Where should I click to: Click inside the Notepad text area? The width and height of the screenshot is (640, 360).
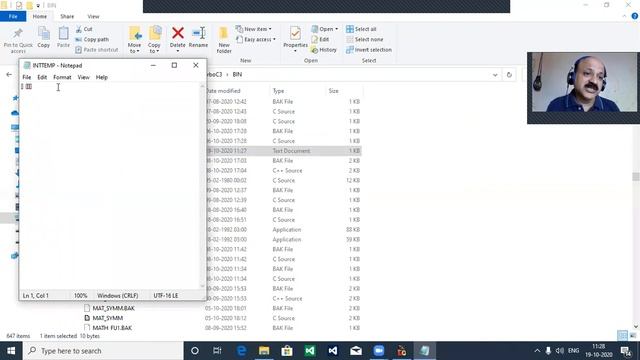(110, 186)
